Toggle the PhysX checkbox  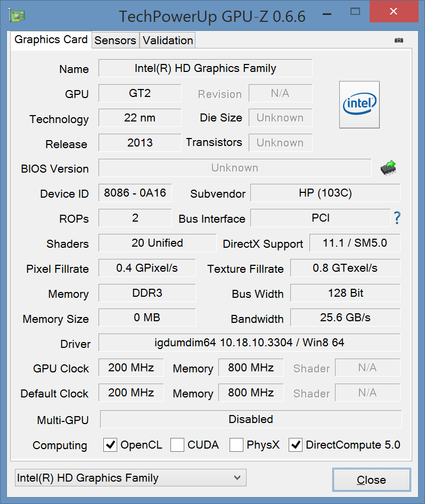click(237, 445)
